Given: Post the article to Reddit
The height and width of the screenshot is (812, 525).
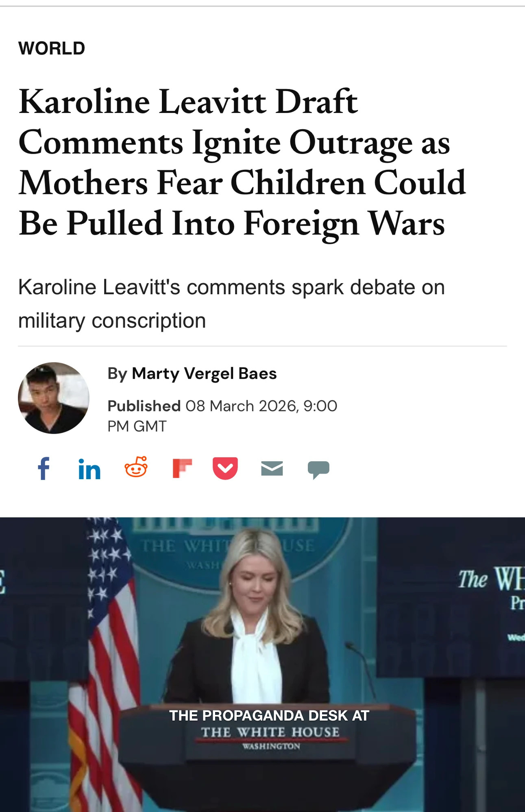Looking at the screenshot, I should pyautogui.click(x=136, y=467).
